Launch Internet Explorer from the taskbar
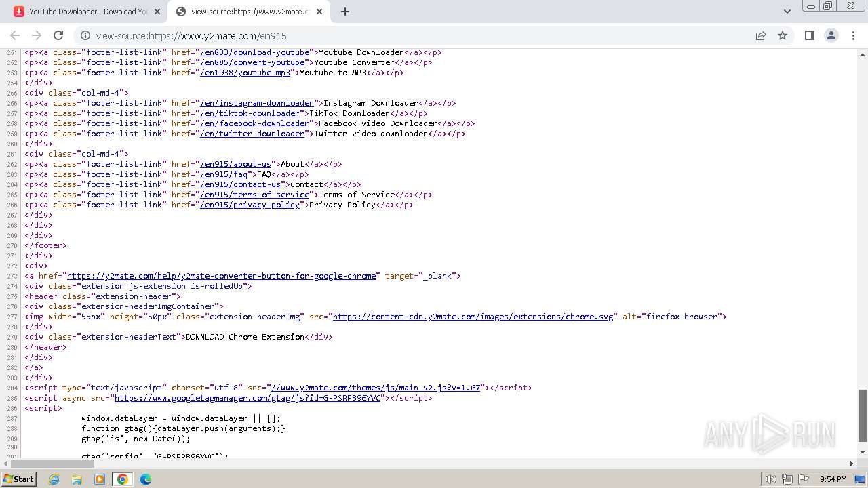This screenshot has height=488, width=868. [x=54, y=479]
